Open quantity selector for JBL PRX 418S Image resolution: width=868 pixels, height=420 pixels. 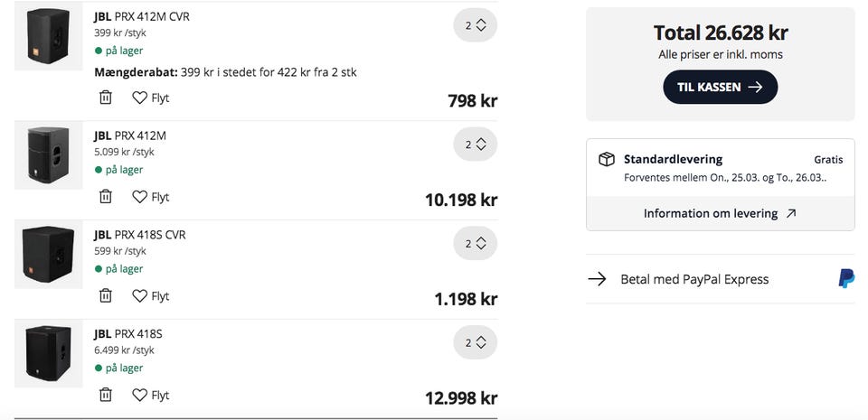coord(475,343)
